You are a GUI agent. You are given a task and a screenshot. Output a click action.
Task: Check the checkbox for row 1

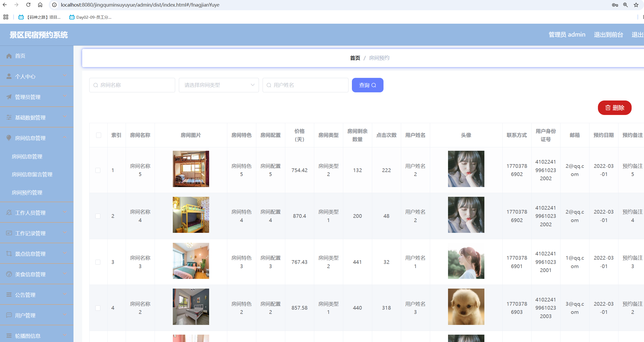pos(98,170)
